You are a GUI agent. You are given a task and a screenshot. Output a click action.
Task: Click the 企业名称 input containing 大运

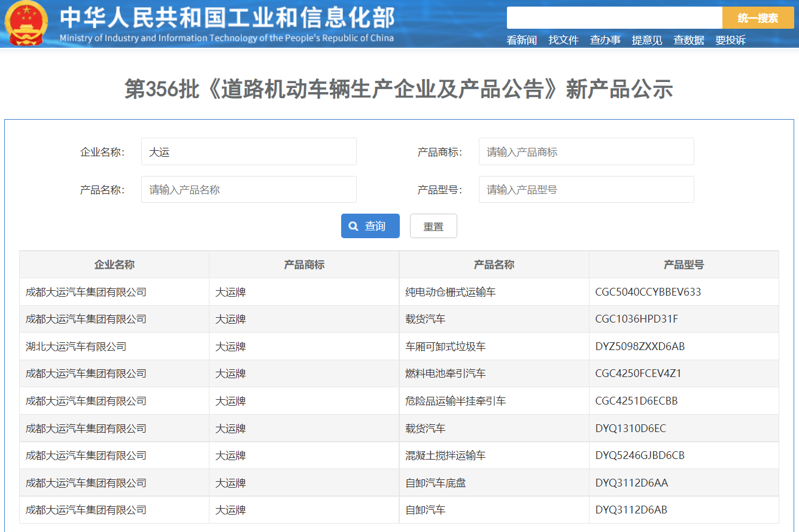248,152
